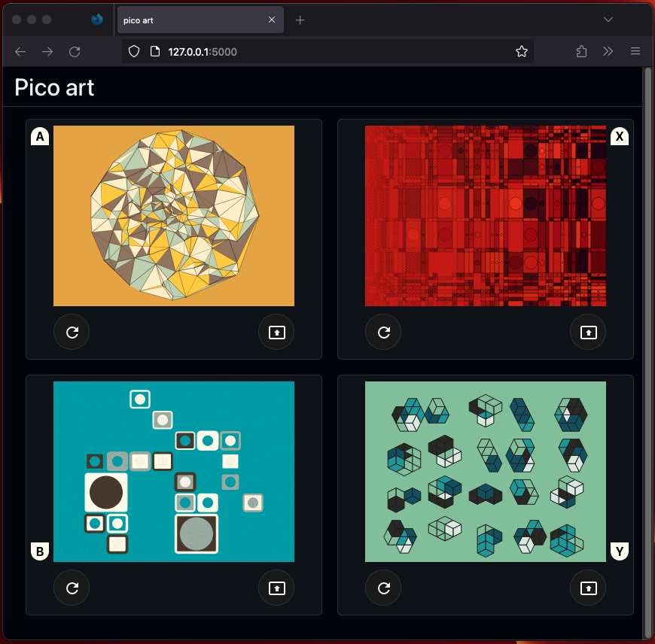Viewport: 655px width, 644px height.
Task: Go forward in browser history
Action: [x=47, y=52]
